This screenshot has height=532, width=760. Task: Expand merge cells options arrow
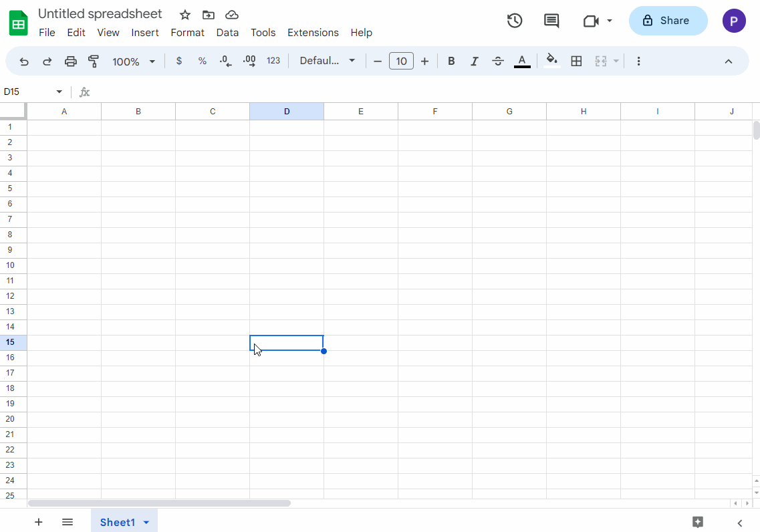pos(616,61)
